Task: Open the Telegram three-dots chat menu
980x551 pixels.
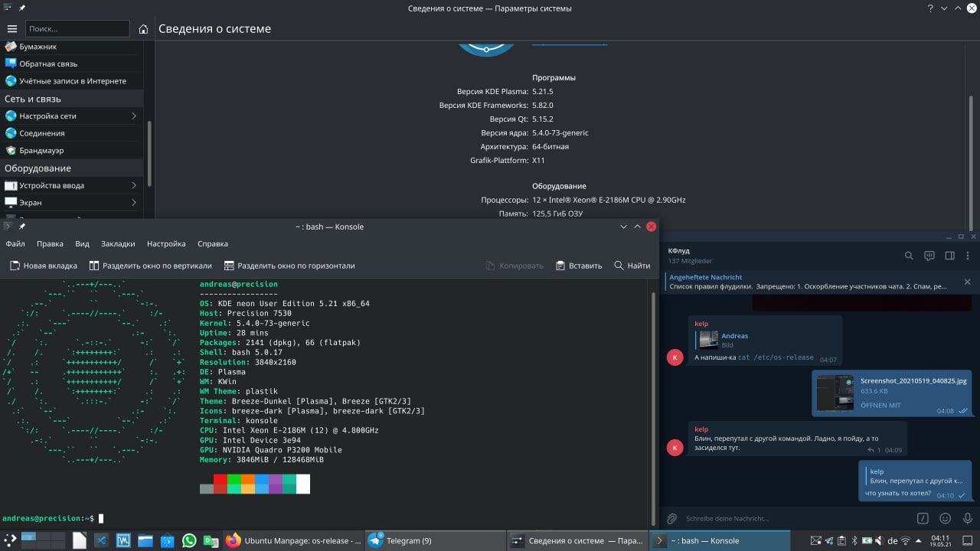Action: 969,256
